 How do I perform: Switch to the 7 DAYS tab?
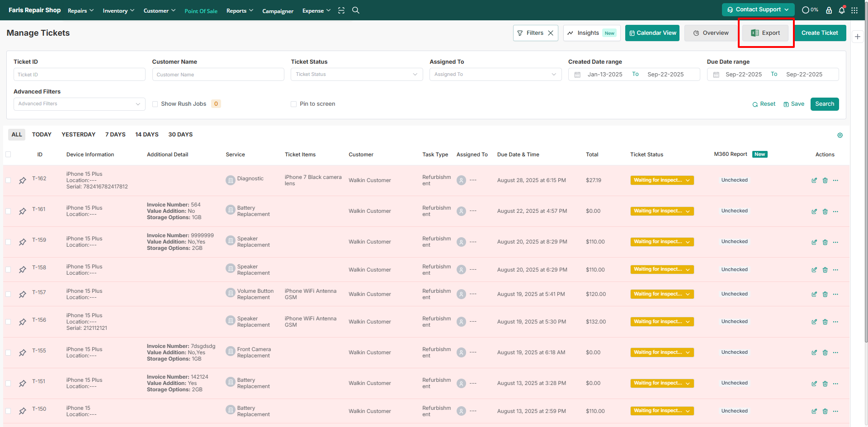[x=115, y=135]
